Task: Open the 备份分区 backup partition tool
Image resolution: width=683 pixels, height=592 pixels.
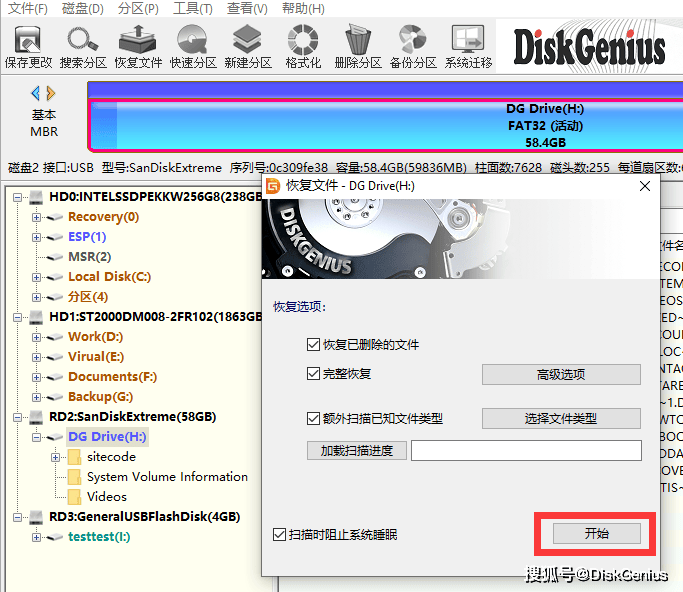Action: tap(413, 46)
